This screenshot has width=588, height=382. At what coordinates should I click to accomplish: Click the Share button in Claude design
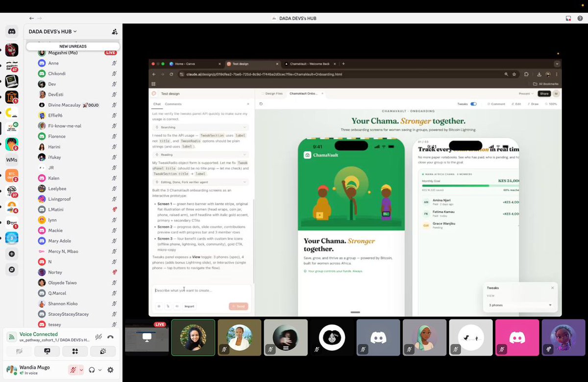pos(544,94)
